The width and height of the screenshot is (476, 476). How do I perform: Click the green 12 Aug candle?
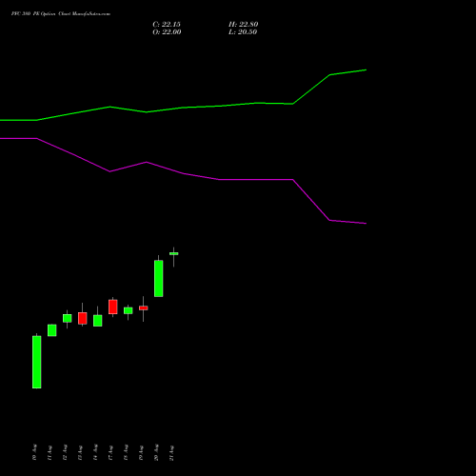pos(68,318)
